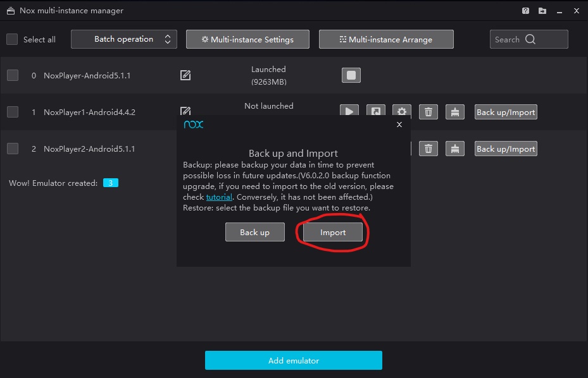Viewport: 588px width, 378px height.
Task: Open settings gear for NoxPlayer1-Android4.4.2
Action: click(x=402, y=110)
